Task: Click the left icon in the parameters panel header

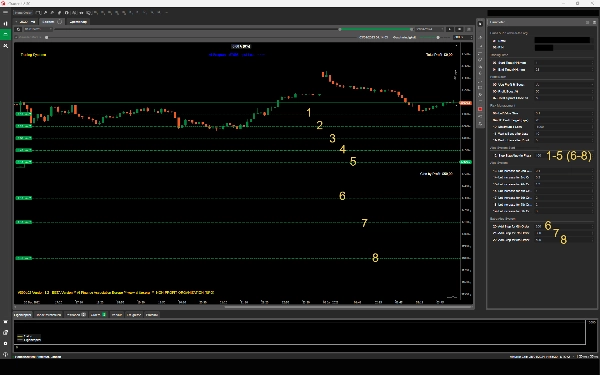Action: (587, 22)
